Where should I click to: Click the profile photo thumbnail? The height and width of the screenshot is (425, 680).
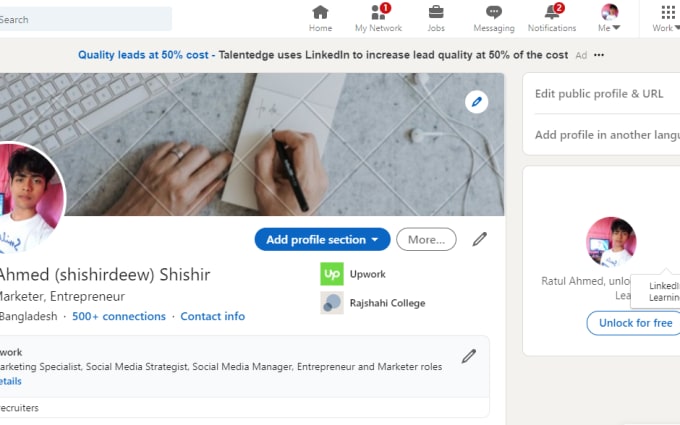click(25, 198)
